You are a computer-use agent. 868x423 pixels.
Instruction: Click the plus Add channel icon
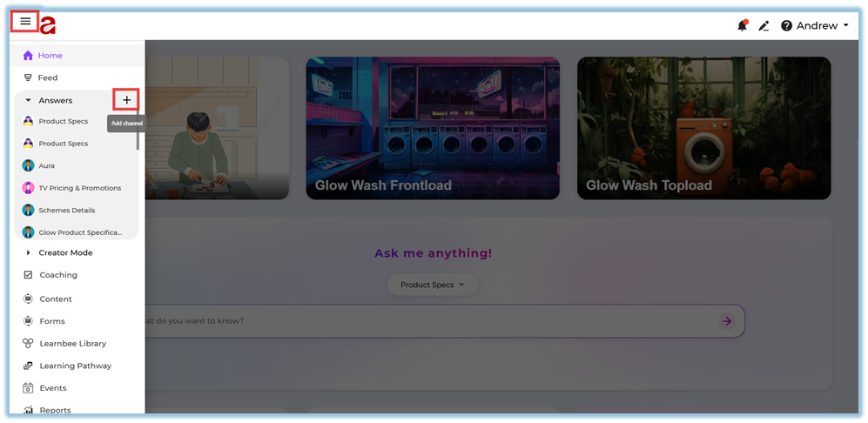(126, 100)
